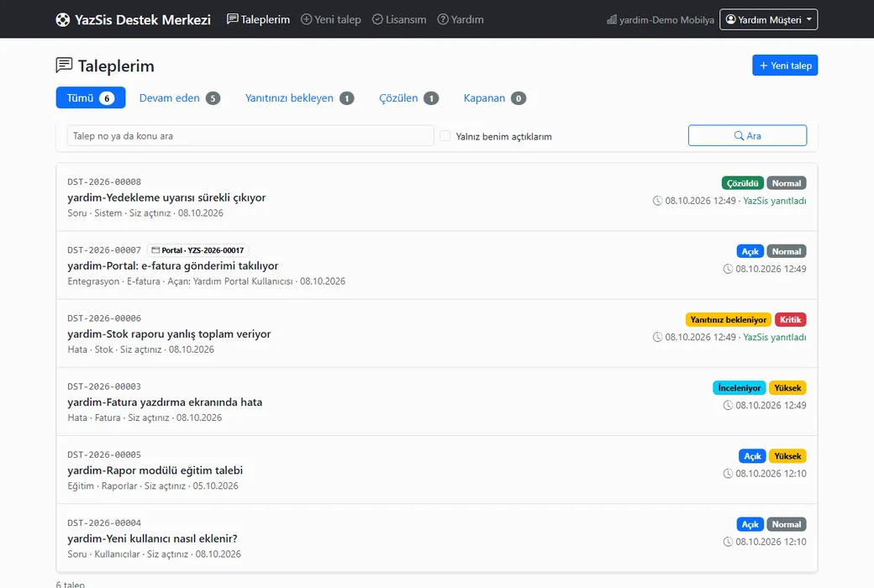The image size is (874, 588).
Task: Click the clock icon on the DST-2026-00004 row
Action: coord(728,542)
